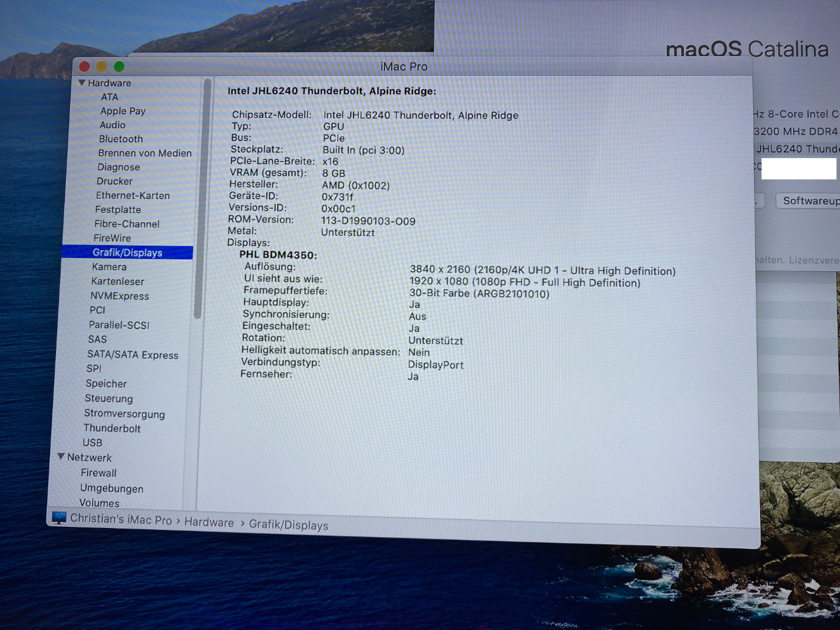Click the VRAM value 8 GB

coord(334,173)
